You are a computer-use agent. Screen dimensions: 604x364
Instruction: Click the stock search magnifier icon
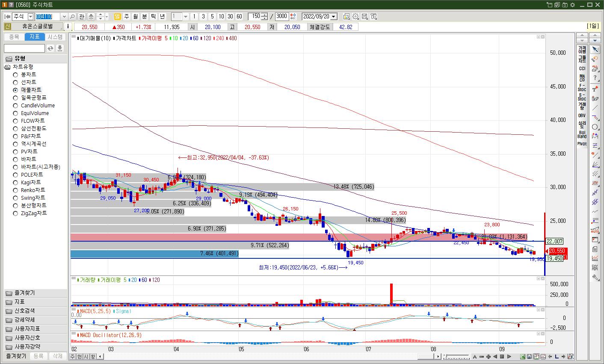72,17
